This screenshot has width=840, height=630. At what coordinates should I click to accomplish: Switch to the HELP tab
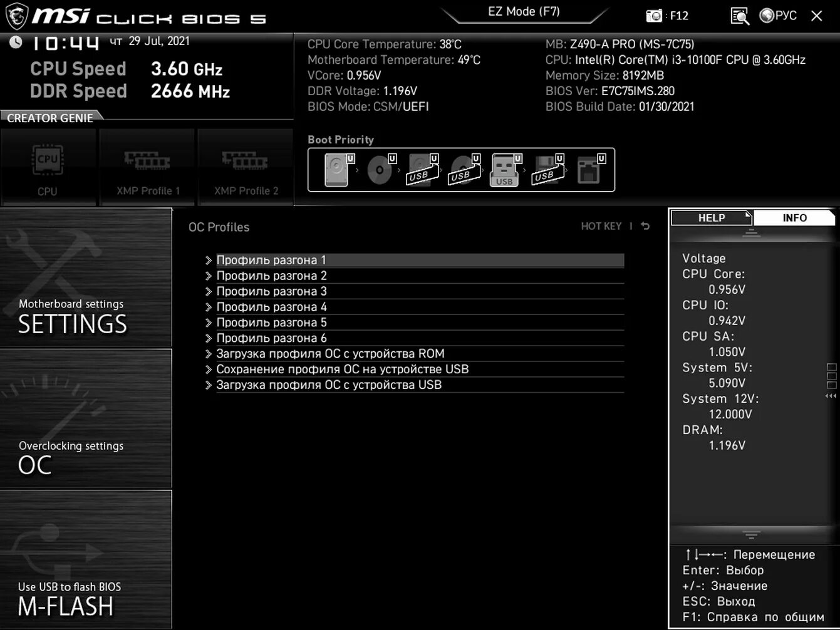tap(712, 218)
